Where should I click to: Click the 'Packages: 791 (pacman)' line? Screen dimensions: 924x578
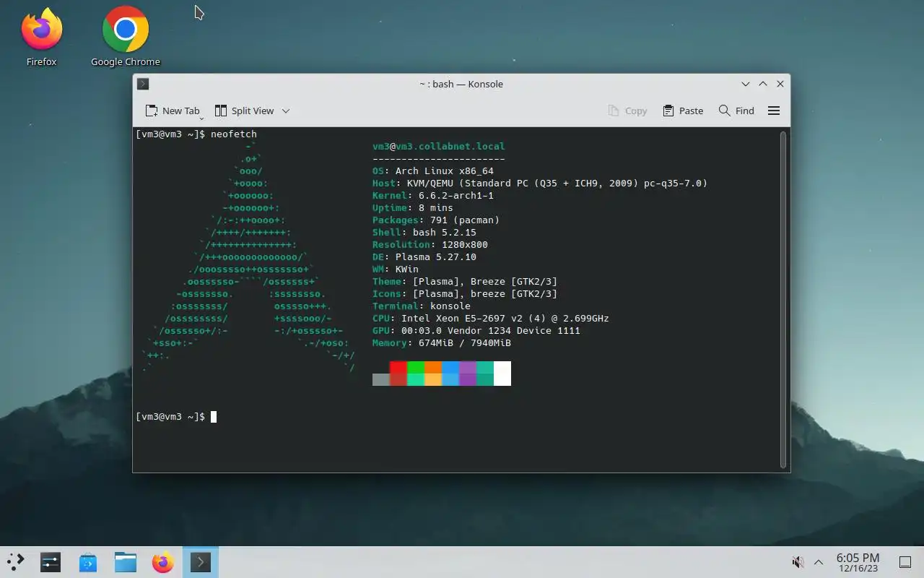pos(436,220)
